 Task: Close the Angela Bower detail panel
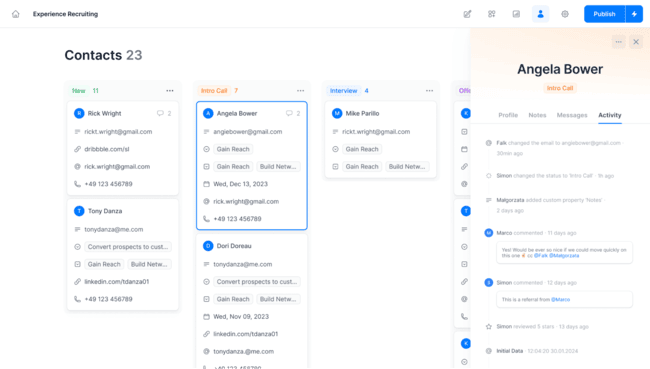(636, 42)
